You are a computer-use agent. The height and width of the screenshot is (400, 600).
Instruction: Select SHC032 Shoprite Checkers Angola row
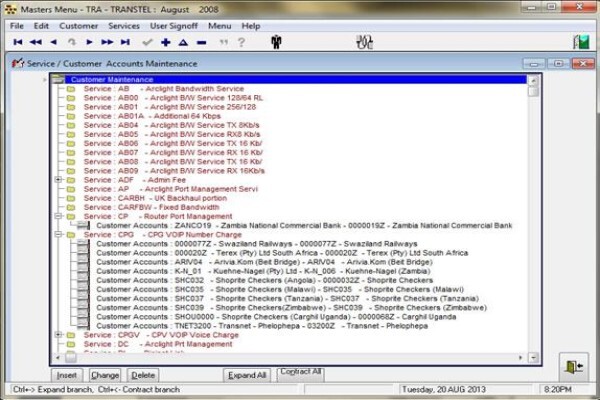pyautogui.click(x=265, y=281)
